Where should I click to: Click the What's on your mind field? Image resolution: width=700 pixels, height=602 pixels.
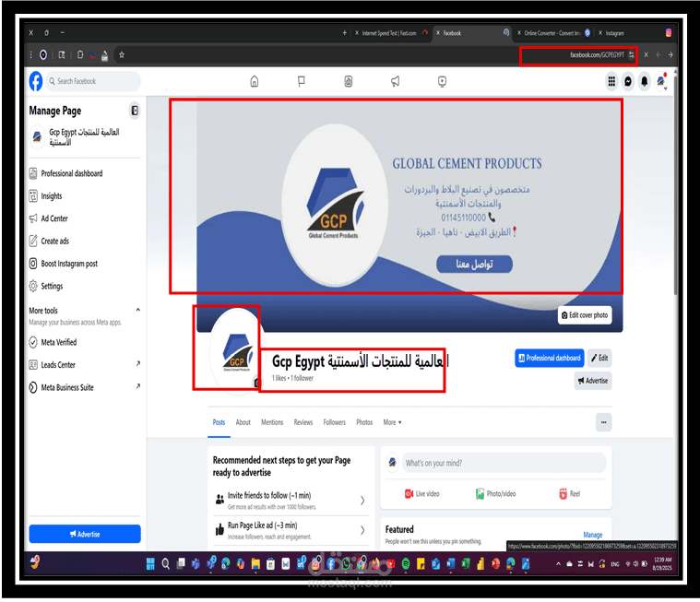pyautogui.click(x=504, y=463)
